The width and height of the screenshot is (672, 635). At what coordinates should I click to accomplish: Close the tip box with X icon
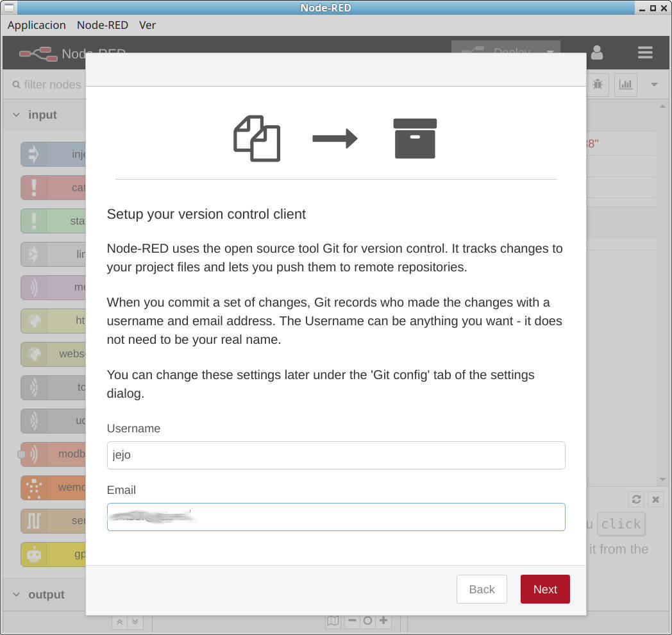coord(655,499)
